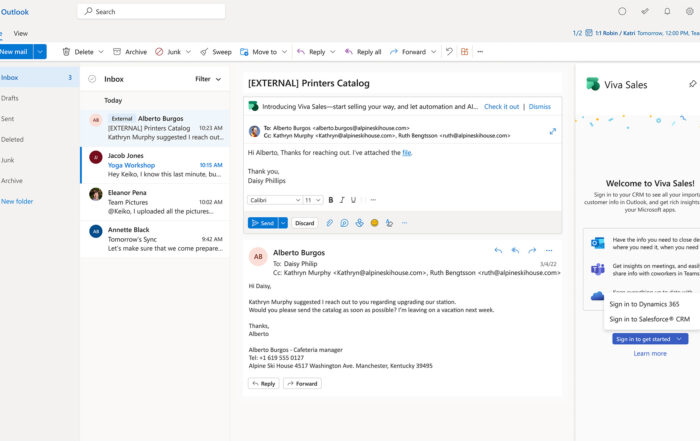This screenshot has width=700, height=441.
Task: Expand the Move to dropdown arrow
Action: pyautogui.click(x=284, y=52)
